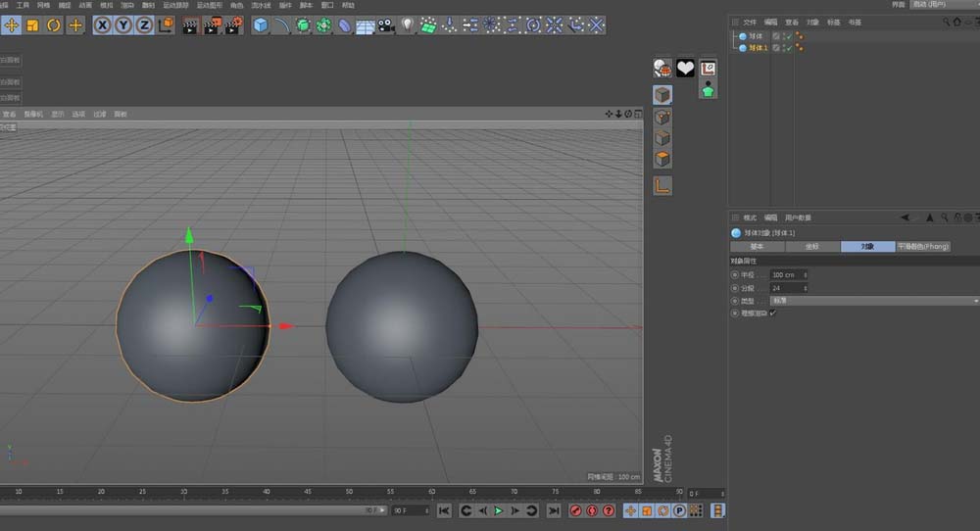
Task: Toggle green checkmark of second sphere
Action: [789, 48]
